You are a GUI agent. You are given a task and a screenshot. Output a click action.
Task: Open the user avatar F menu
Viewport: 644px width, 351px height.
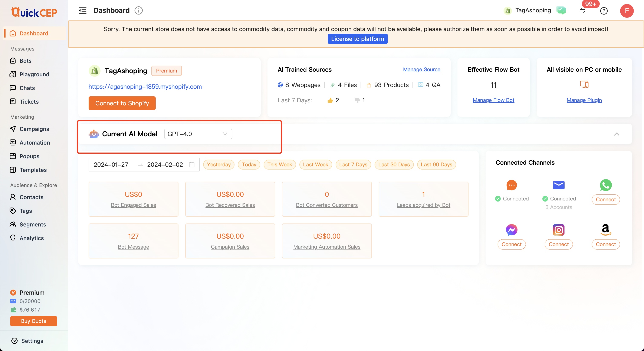click(627, 11)
